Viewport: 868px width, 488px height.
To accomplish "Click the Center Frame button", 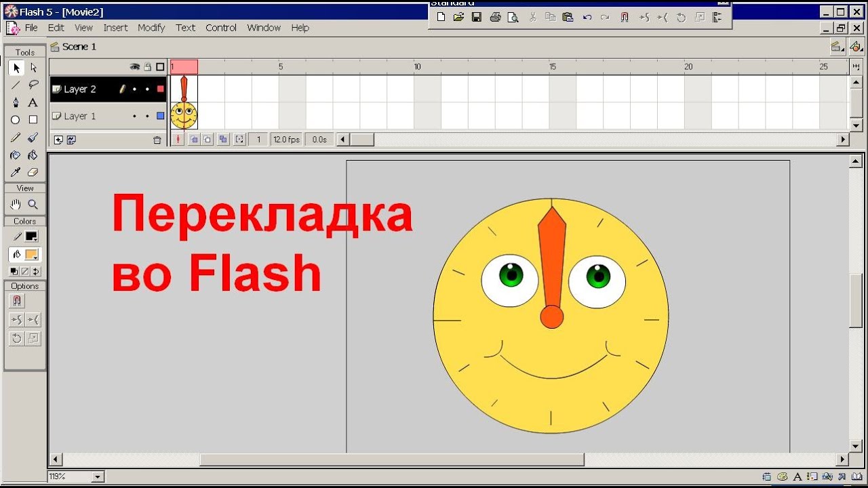I will coord(179,140).
